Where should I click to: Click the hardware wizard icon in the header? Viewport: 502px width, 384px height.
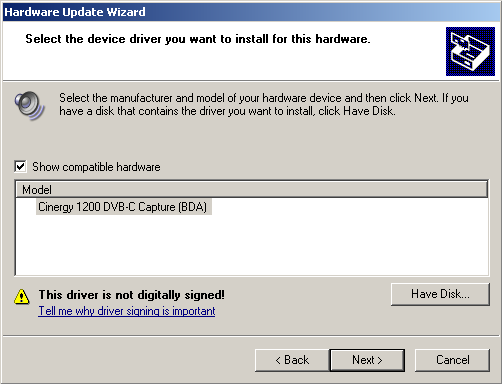(x=470, y=51)
